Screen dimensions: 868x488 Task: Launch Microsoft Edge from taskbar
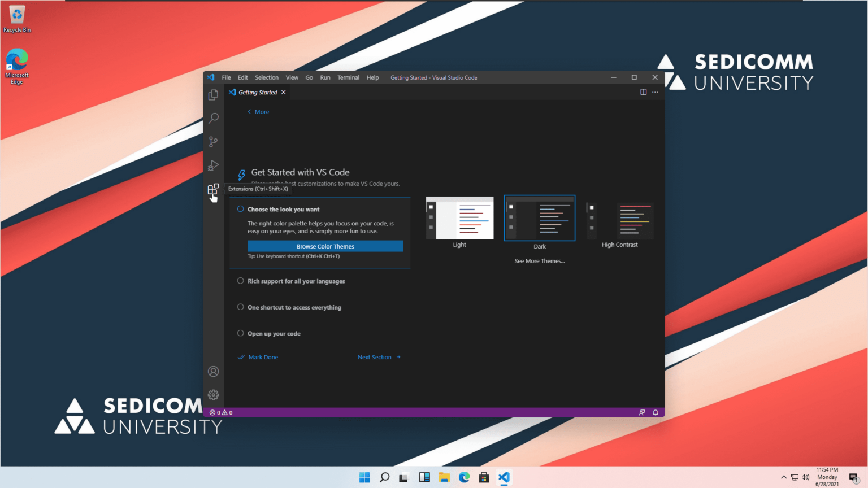click(x=464, y=477)
